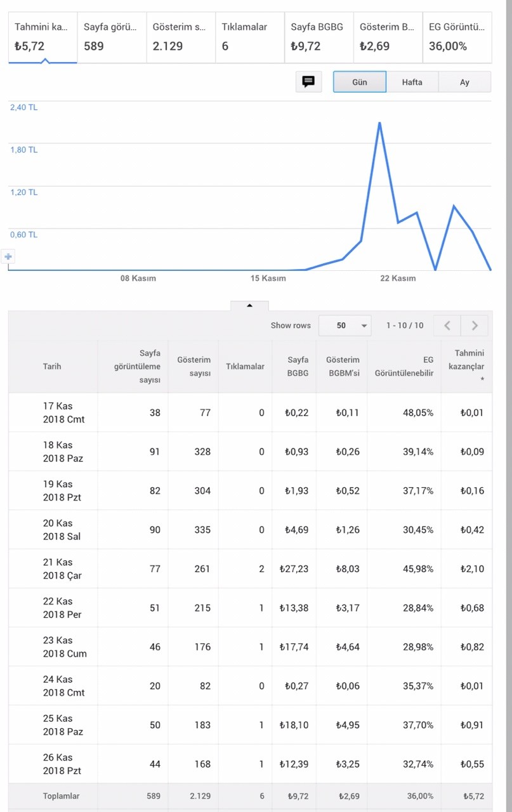Switch chart to Hafta view
The height and width of the screenshot is (812, 512).
pos(412,82)
